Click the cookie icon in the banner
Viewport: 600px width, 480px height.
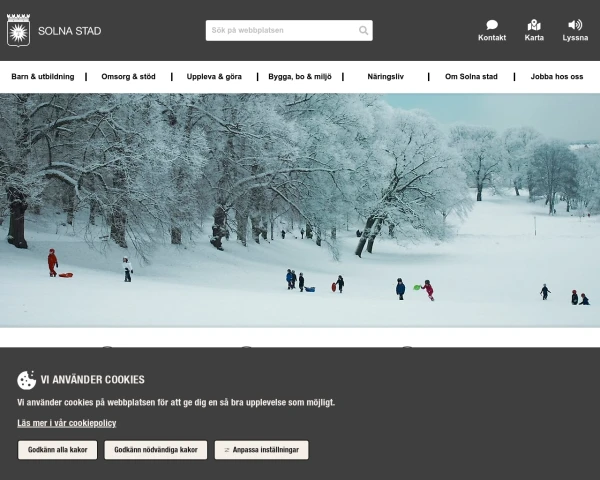pos(26,380)
